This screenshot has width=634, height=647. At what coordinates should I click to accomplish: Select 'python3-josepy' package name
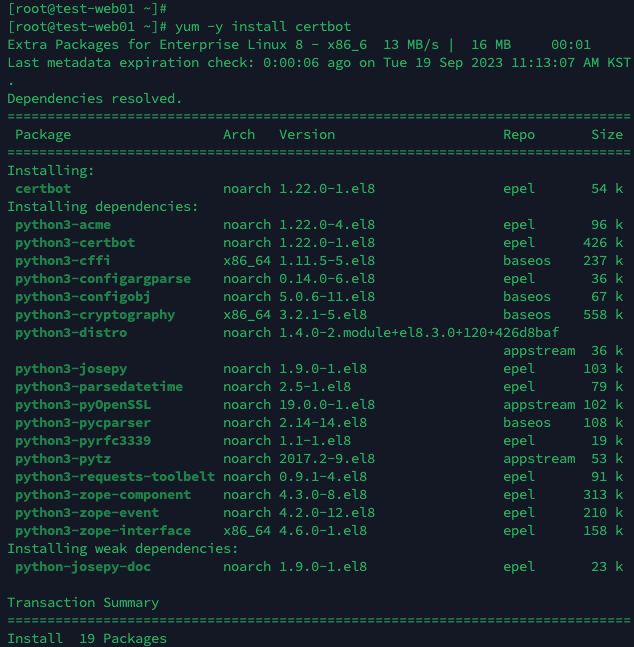pos(71,369)
